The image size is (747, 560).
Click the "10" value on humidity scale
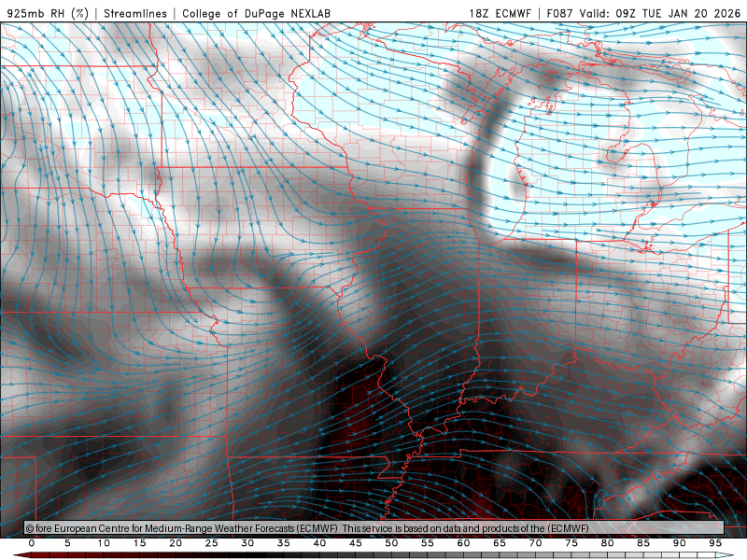click(x=104, y=543)
